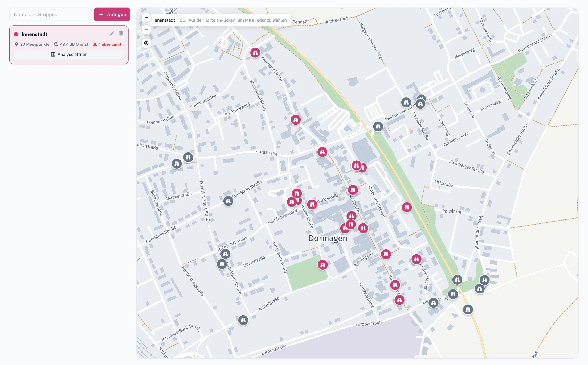Screen dimensions: 588x365
Task: Click the '1 über Limit' warning
Action: [x=107, y=44]
